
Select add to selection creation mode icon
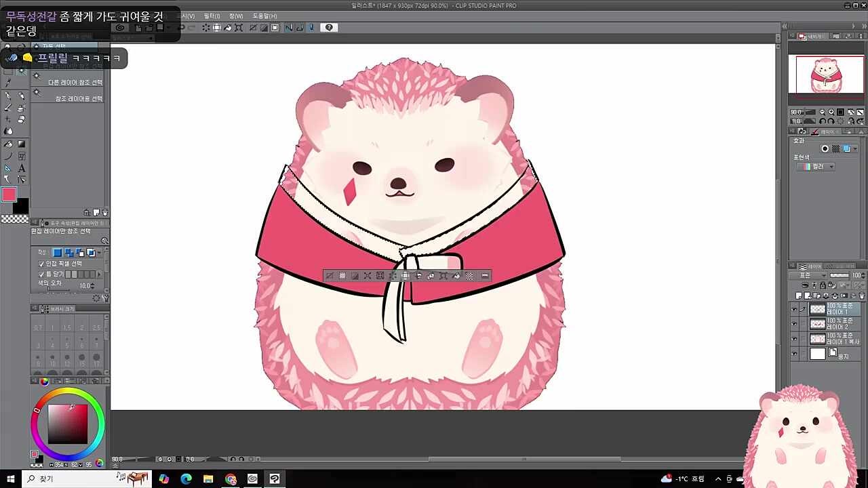pyautogui.click(x=68, y=253)
